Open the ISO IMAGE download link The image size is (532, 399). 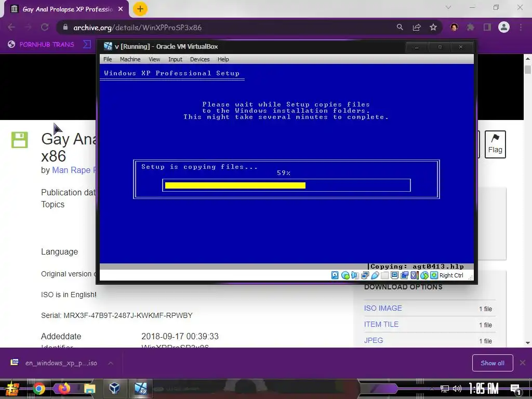[383, 308]
